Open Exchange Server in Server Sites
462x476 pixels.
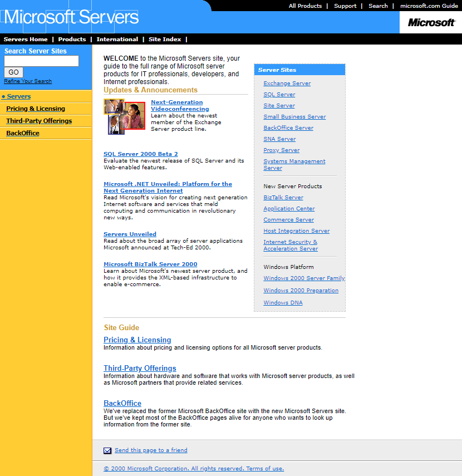(x=287, y=83)
